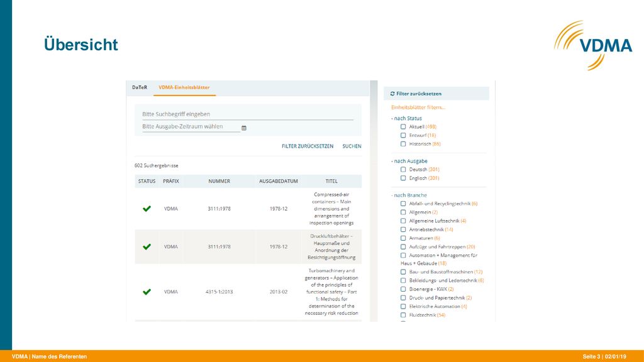This screenshot has height=362, width=644.
Task: Click the Bitte Ausgabe-Zeitraum wählen field
Action: [x=191, y=127]
